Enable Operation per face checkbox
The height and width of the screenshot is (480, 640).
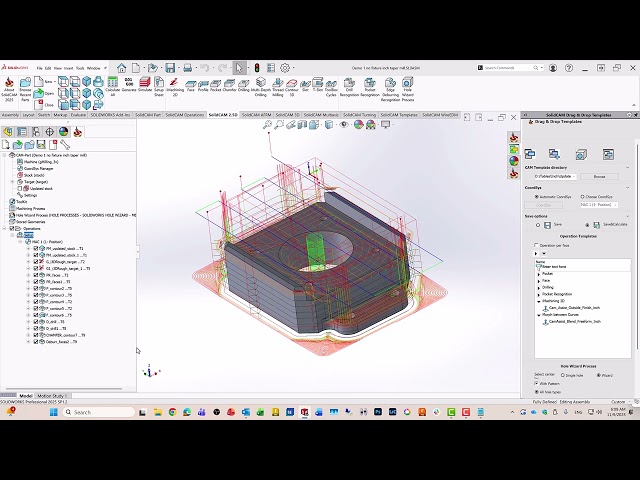(x=536, y=245)
